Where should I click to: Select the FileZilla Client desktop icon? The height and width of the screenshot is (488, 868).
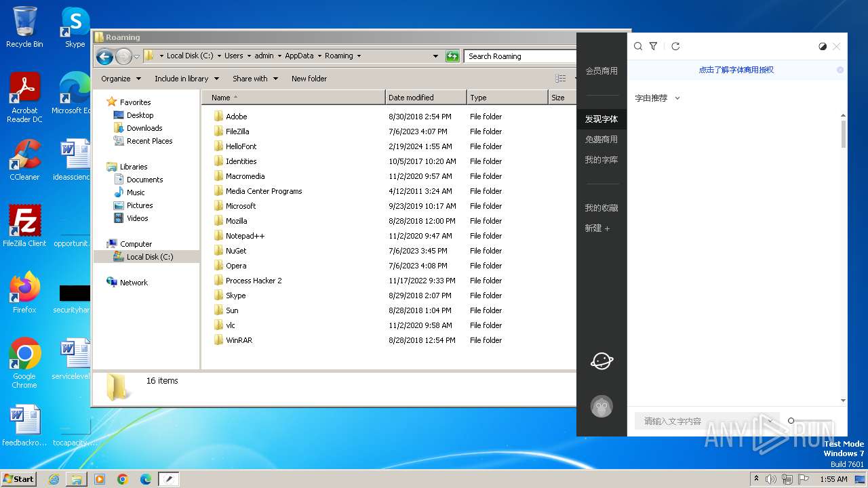coord(24,226)
